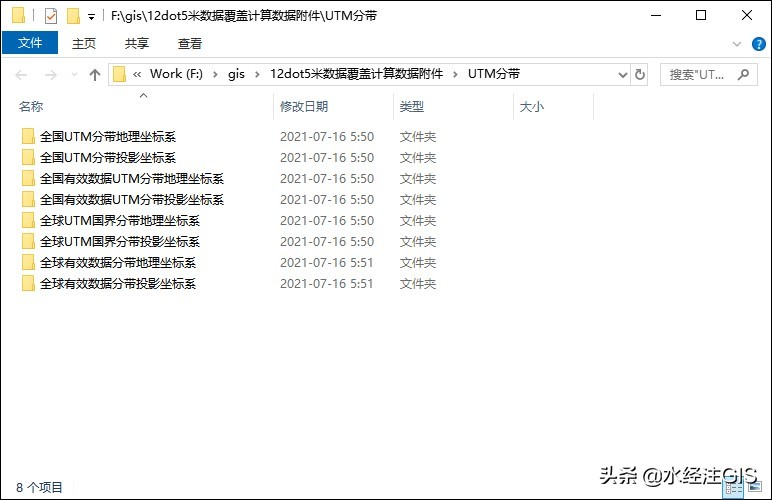772x500 pixels.
Task: Click folder icon of 全球UTM国界分带投影坐标系
Action: [x=28, y=242]
